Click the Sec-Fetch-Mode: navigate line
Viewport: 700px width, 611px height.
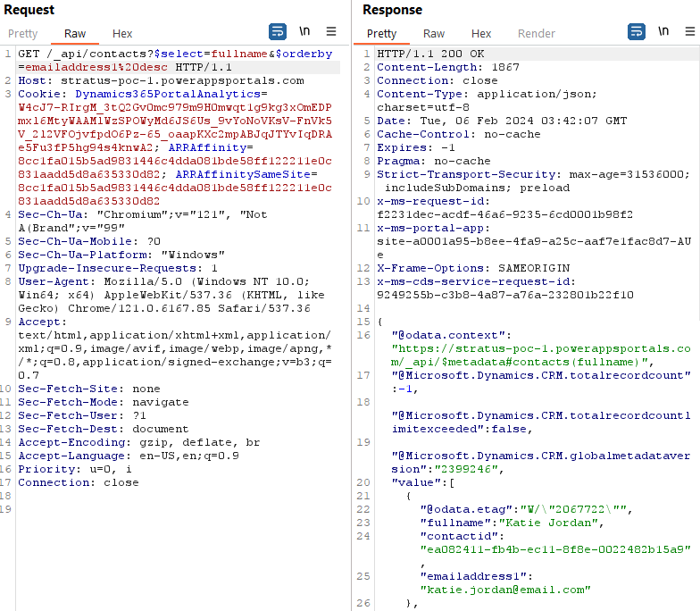[104, 402]
